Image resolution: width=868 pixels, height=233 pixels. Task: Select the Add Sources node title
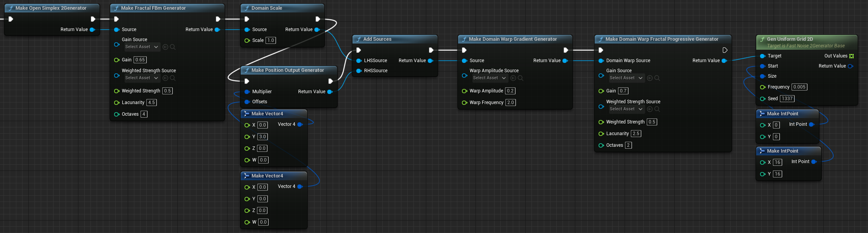[x=377, y=39]
